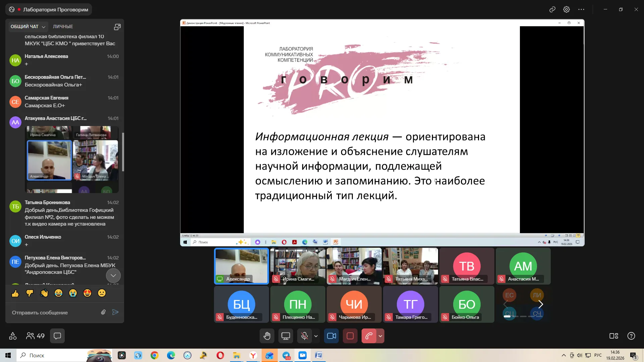The height and width of the screenshot is (362, 644).
Task: Open Наталья Алексеева's name in chat
Action: (46, 56)
